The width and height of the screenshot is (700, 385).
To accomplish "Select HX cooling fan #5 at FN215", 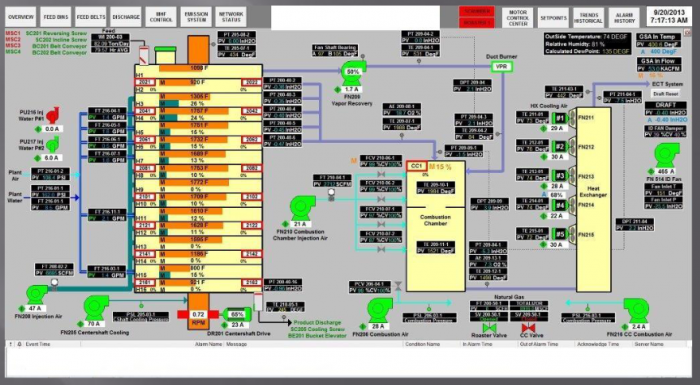I will [563, 234].
